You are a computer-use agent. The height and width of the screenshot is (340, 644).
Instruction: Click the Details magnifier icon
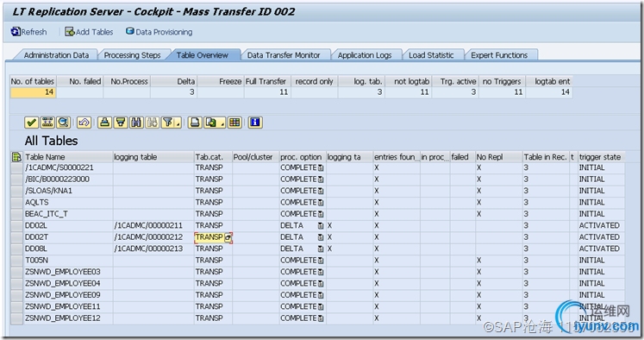[63, 123]
